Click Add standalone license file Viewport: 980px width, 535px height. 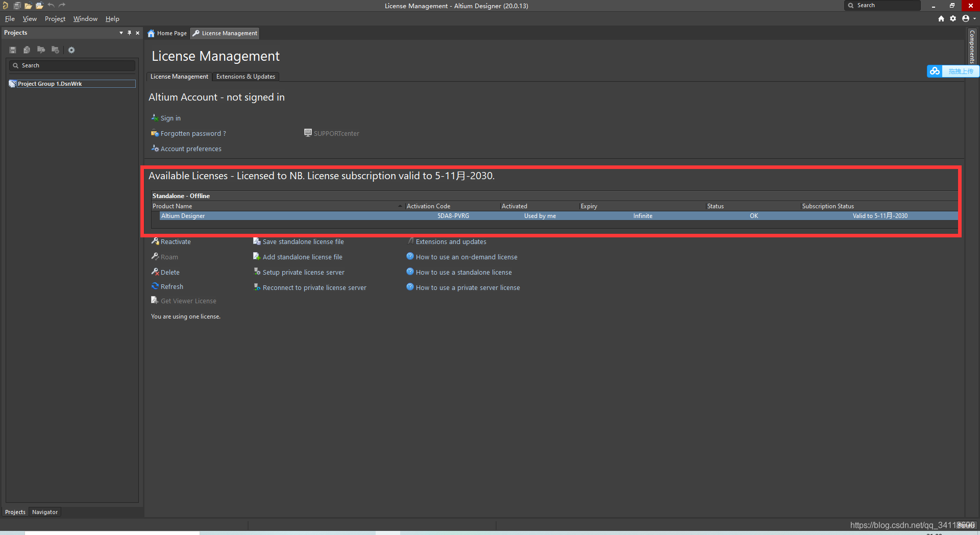tap(303, 257)
